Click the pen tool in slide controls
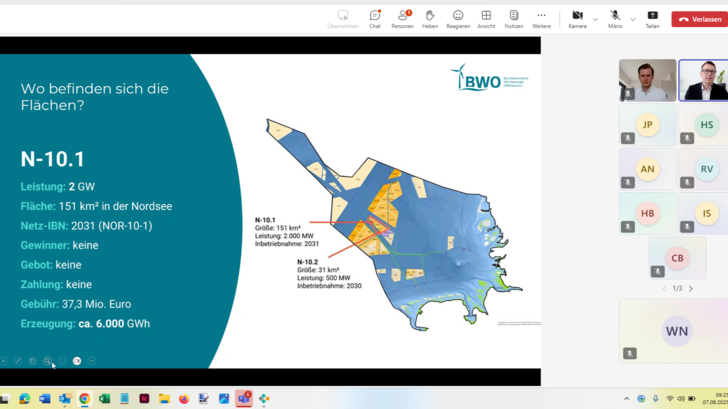Viewport: 728px width, 409px height. coord(18,361)
